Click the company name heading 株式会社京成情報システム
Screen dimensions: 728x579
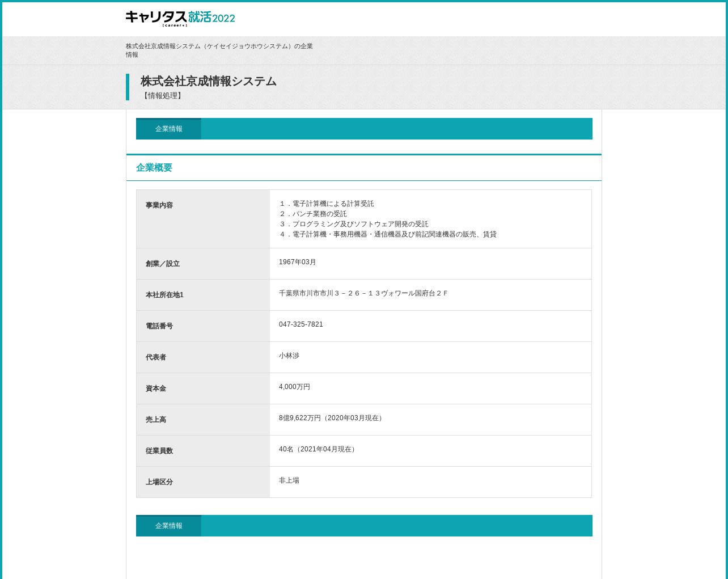(209, 81)
